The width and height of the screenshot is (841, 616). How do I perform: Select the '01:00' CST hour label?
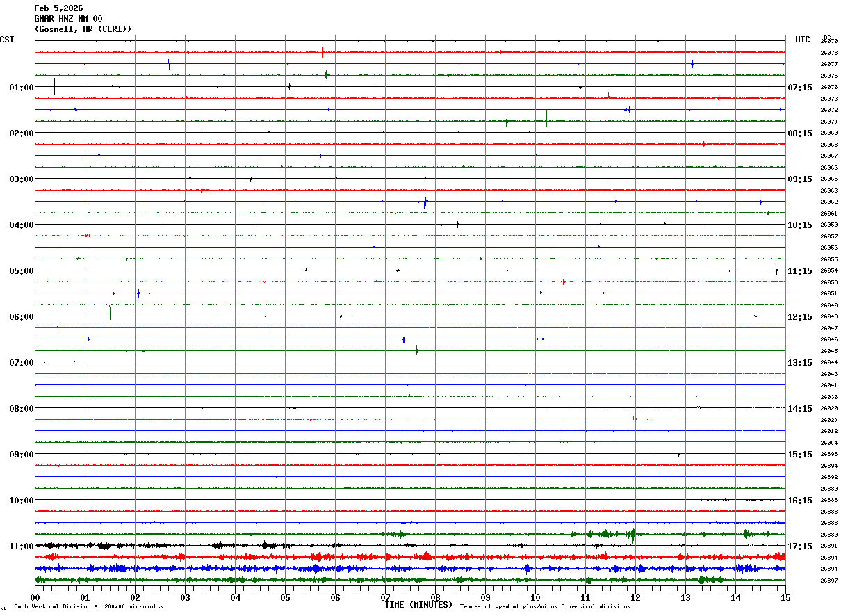click(x=22, y=88)
